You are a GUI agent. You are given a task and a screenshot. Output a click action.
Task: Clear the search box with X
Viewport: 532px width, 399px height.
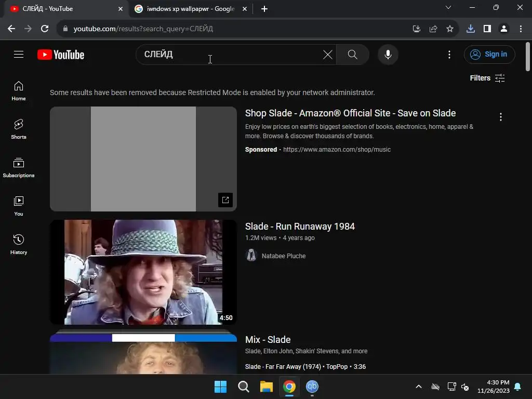click(327, 54)
